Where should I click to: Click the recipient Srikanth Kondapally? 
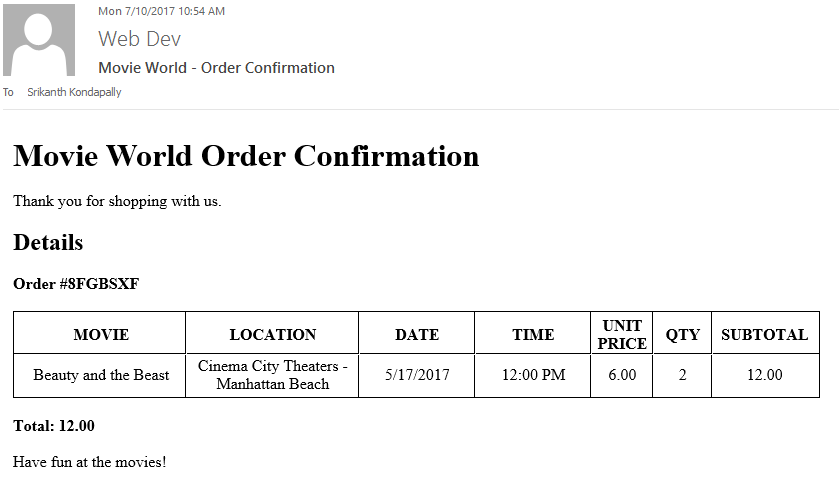[74, 92]
